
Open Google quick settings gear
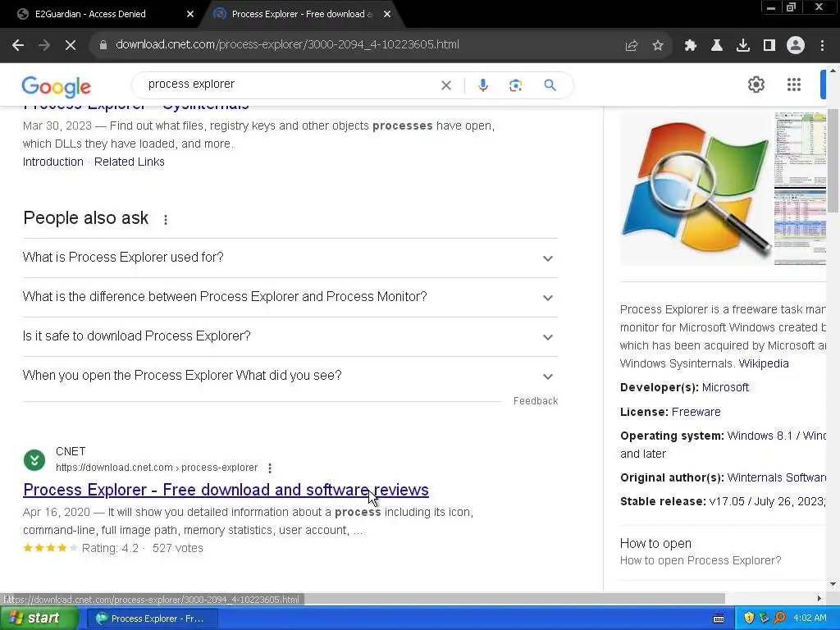(x=756, y=84)
